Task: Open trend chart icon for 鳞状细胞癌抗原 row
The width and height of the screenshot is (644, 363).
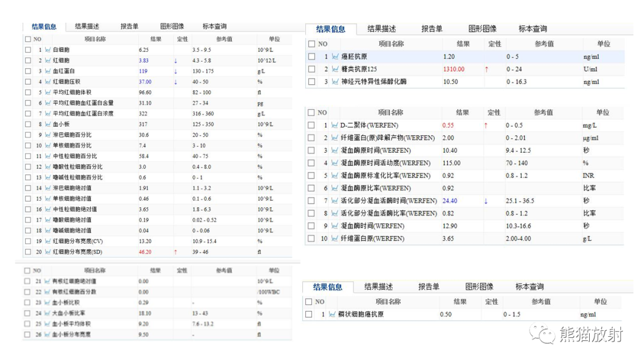Action: [332, 315]
